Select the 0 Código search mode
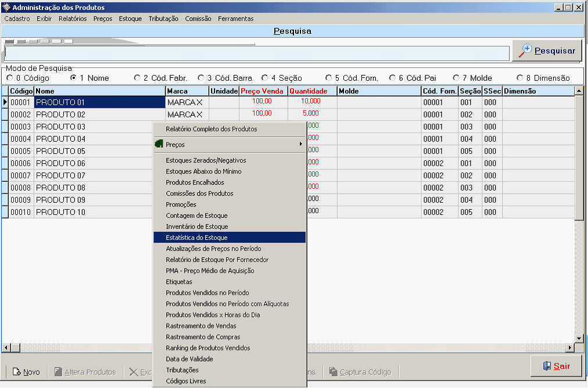The height and width of the screenshot is (388, 588). [x=9, y=78]
